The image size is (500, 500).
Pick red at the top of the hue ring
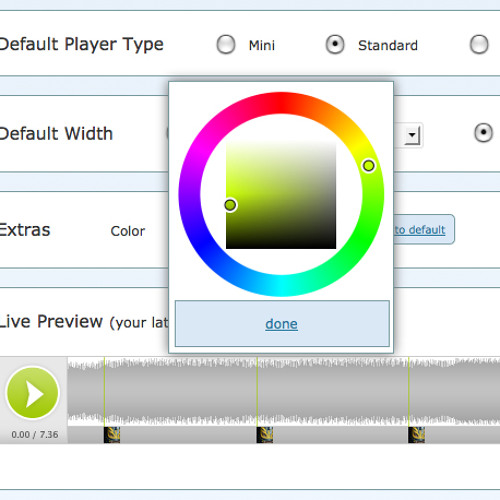point(282,103)
